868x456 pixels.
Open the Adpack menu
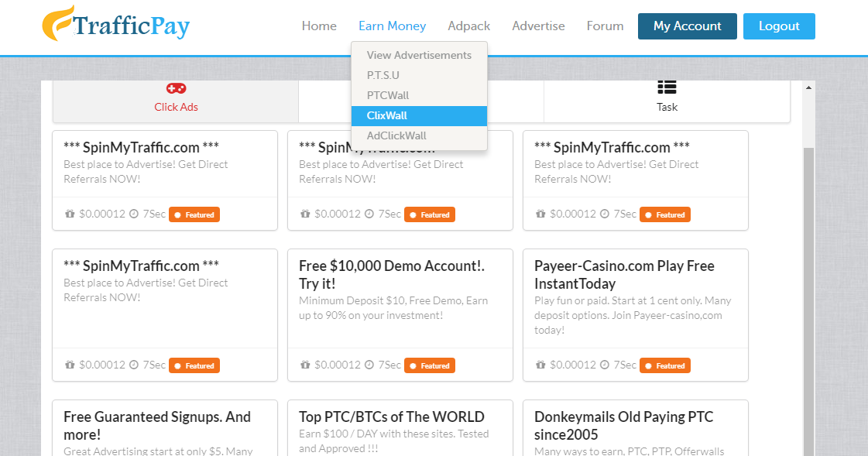tap(468, 26)
